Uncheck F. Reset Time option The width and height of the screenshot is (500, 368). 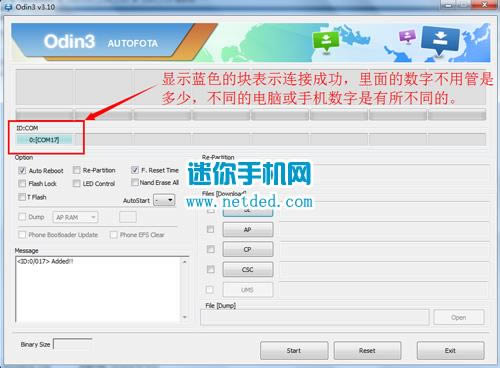pos(135,170)
